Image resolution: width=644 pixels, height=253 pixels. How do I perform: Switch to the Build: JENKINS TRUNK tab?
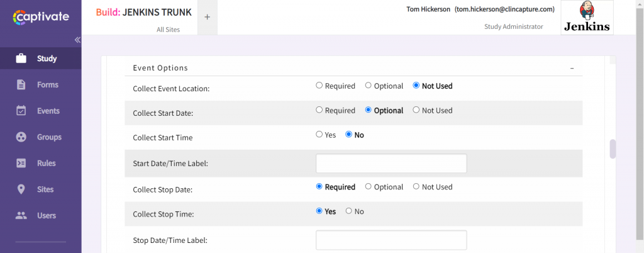click(144, 13)
